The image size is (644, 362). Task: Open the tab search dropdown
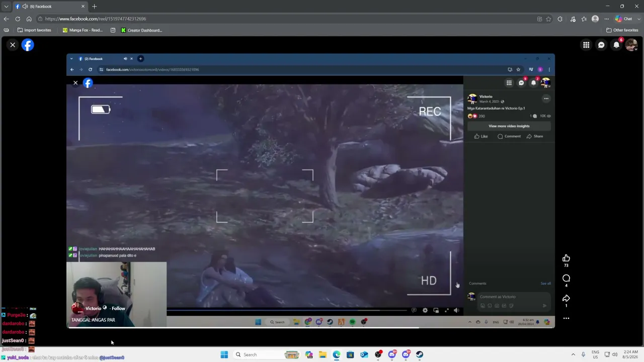coord(6,7)
